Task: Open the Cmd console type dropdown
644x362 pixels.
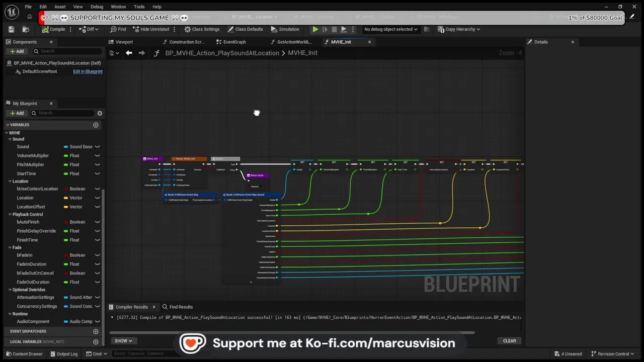Action: click(97, 354)
